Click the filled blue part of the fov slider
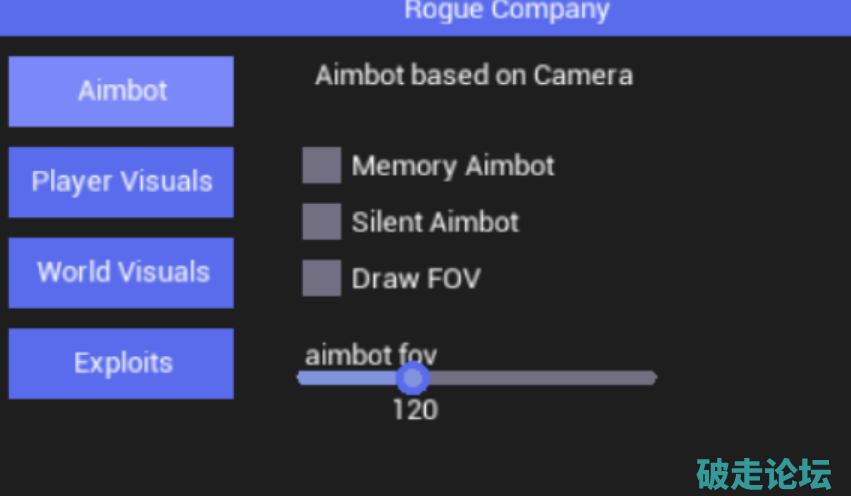The height and width of the screenshot is (496, 851). 350,378
